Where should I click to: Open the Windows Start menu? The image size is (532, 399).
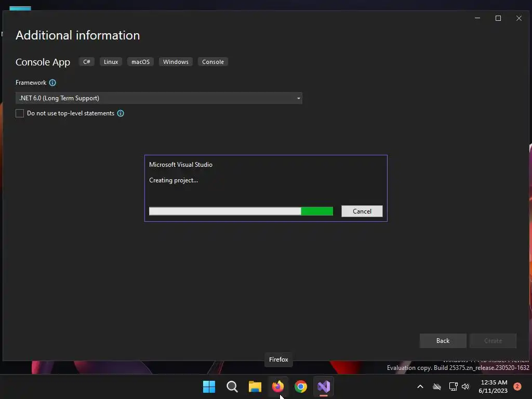209,387
